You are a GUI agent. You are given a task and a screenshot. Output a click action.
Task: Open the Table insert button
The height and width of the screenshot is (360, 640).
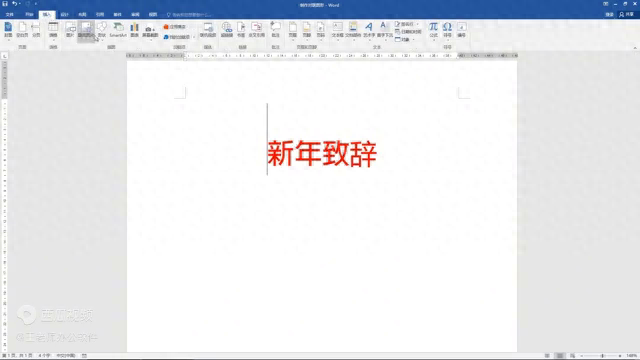pos(53,30)
